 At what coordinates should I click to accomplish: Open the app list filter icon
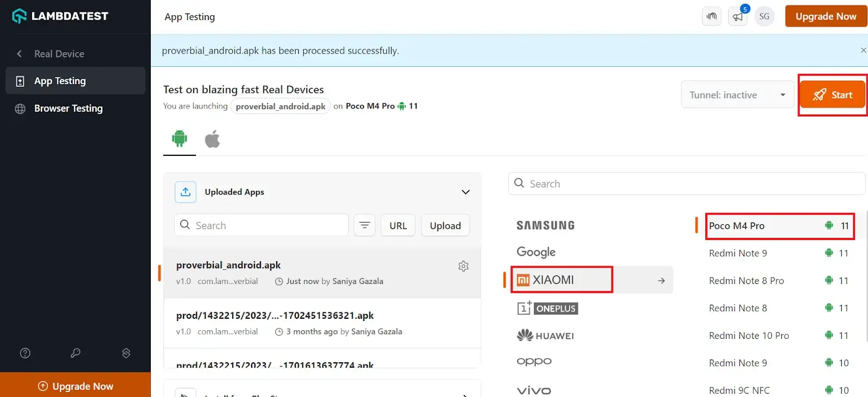coord(365,225)
